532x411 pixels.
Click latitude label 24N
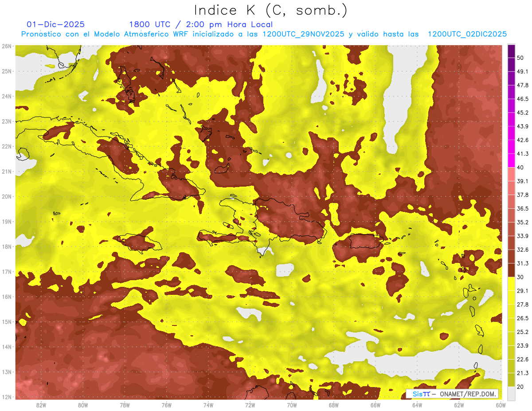7,96
